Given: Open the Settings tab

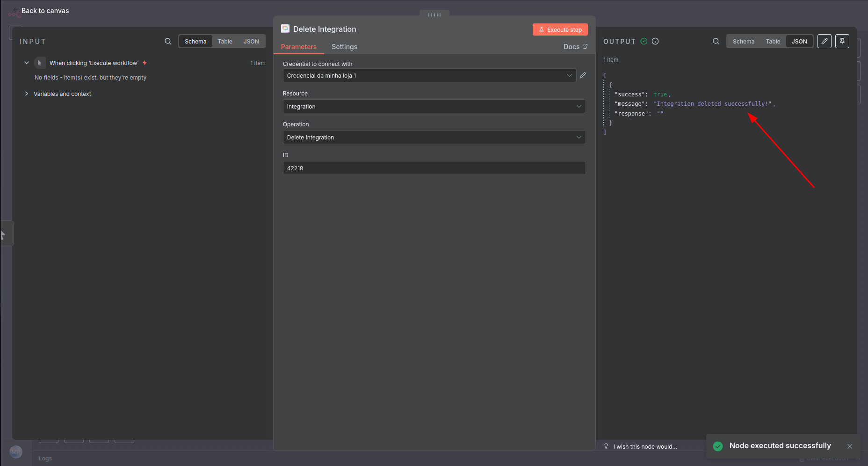Looking at the screenshot, I should coord(345,47).
